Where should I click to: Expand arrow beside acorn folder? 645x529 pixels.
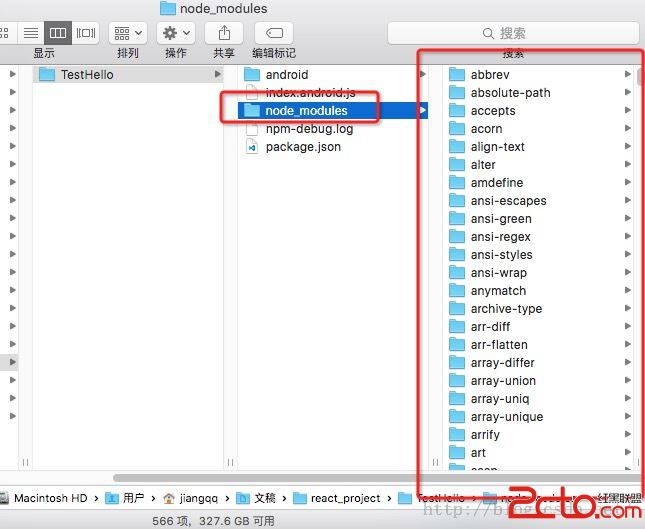(x=628, y=129)
